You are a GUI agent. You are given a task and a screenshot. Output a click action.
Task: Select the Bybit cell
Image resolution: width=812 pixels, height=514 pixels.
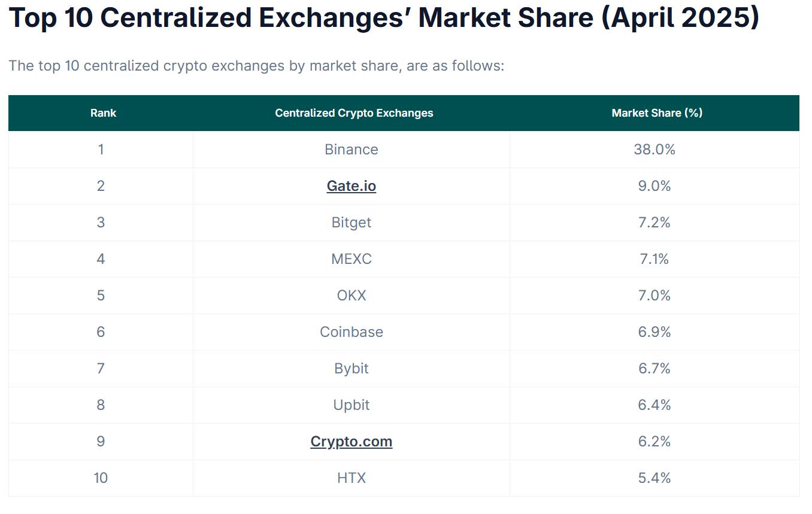point(351,369)
